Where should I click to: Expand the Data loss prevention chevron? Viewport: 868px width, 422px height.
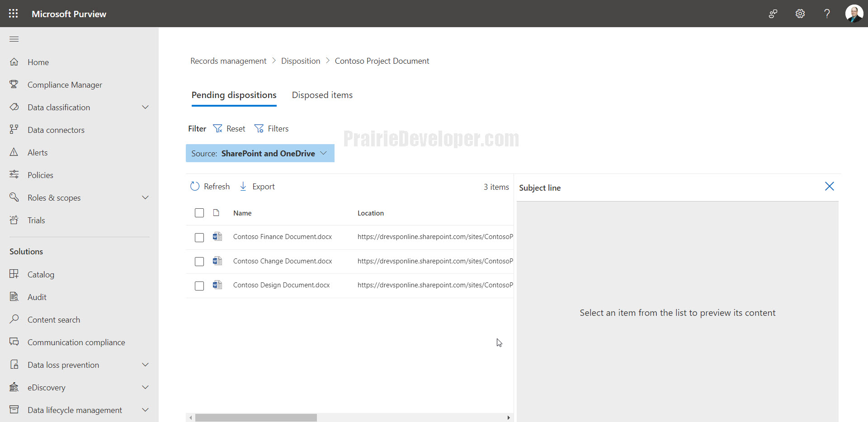pos(145,365)
